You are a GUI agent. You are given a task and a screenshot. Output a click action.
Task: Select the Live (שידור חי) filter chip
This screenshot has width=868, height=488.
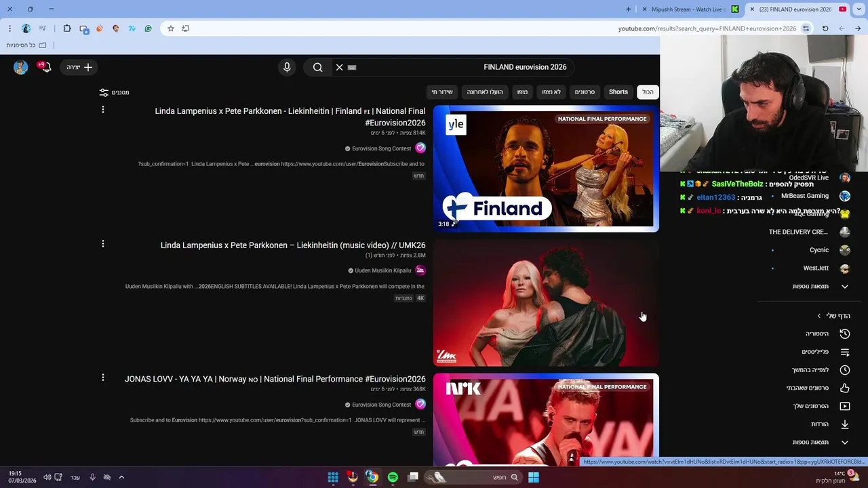point(442,92)
